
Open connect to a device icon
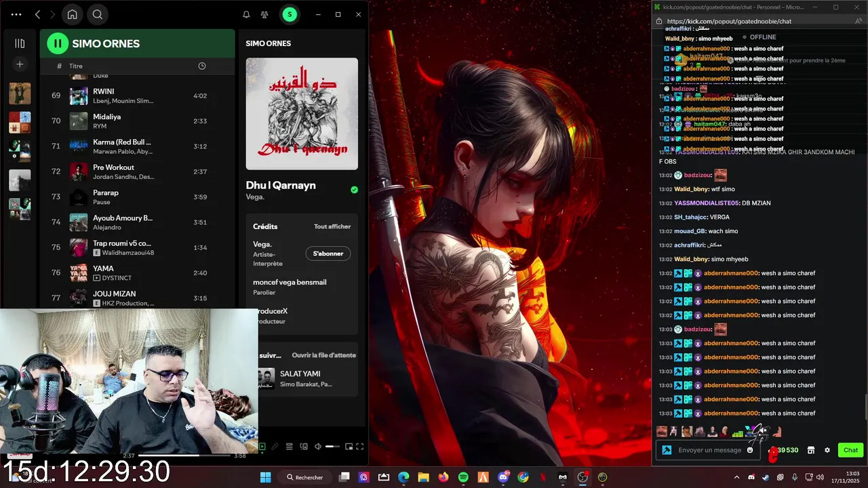pyautogui.click(x=304, y=447)
